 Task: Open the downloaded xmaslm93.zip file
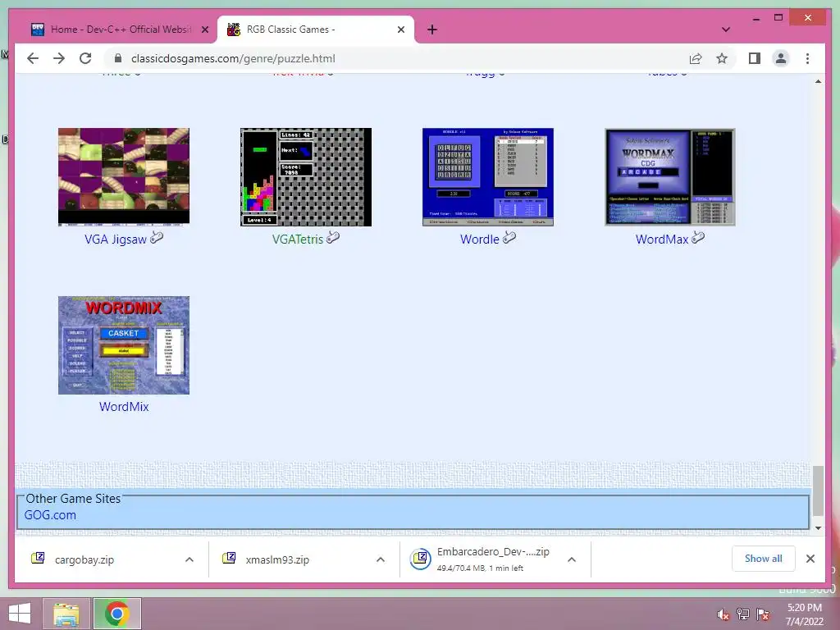click(277, 559)
